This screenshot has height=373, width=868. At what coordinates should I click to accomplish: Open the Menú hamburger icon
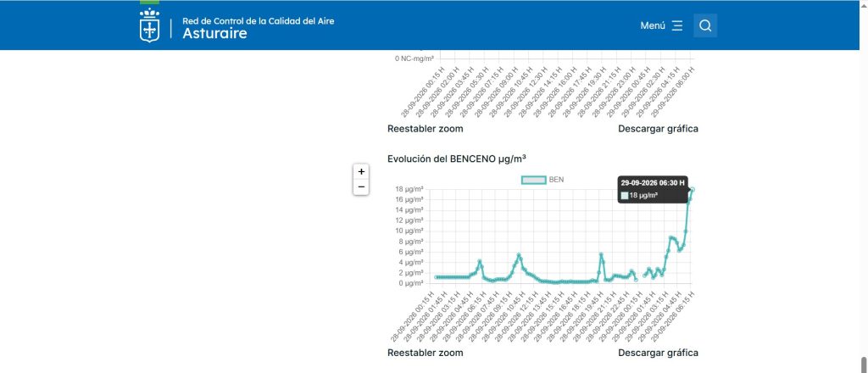click(677, 26)
